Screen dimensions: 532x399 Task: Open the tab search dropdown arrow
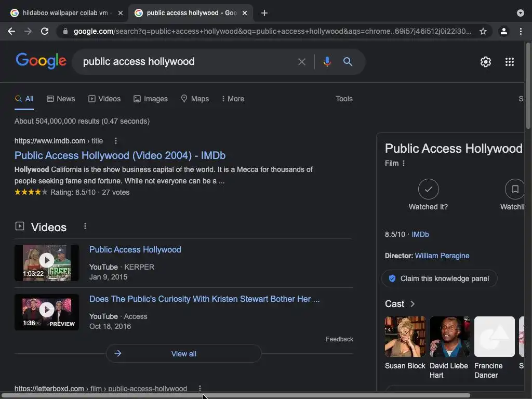pyautogui.click(x=521, y=13)
